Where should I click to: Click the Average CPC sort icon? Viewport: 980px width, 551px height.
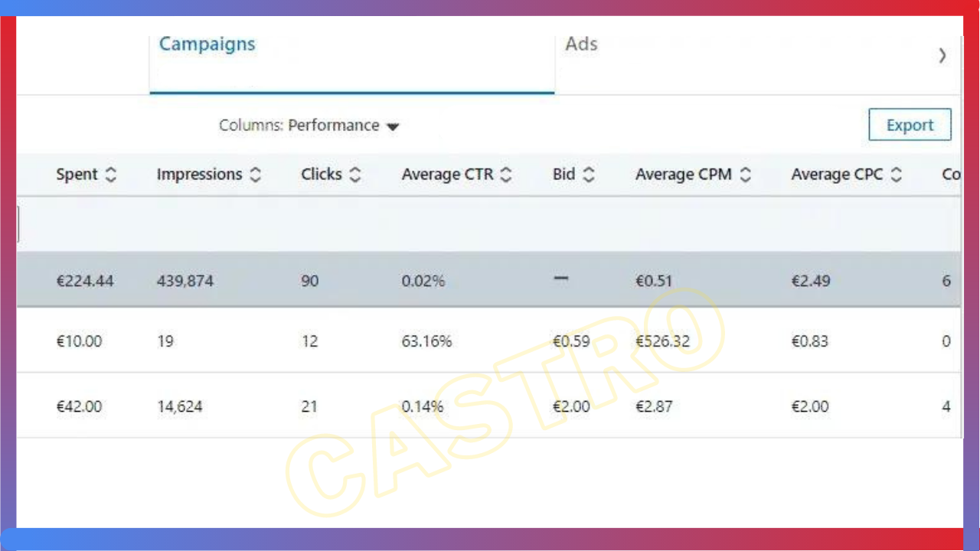click(x=896, y=175)
